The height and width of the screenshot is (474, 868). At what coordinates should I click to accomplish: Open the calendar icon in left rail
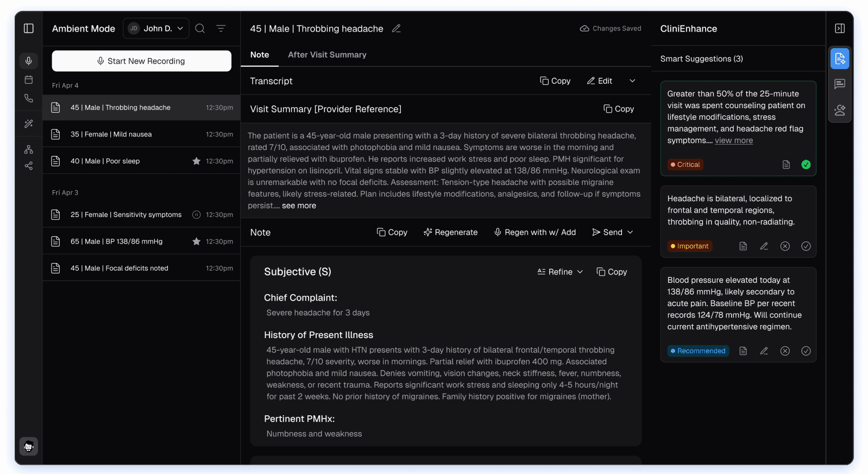click(29, 80)
